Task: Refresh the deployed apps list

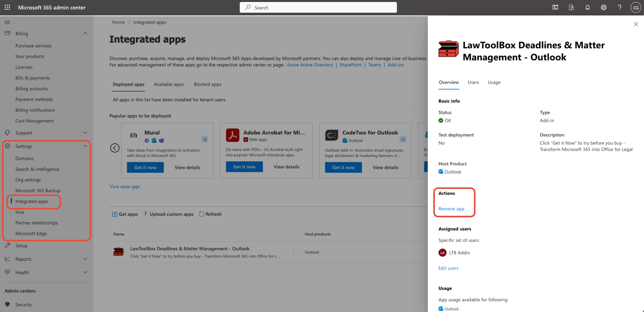Action: tap(210, 214)
